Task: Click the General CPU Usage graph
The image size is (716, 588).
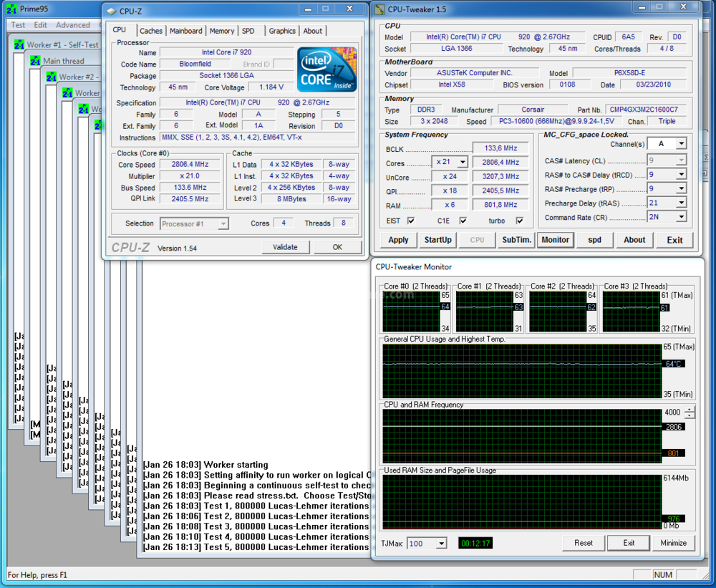Action: [522, 372]
